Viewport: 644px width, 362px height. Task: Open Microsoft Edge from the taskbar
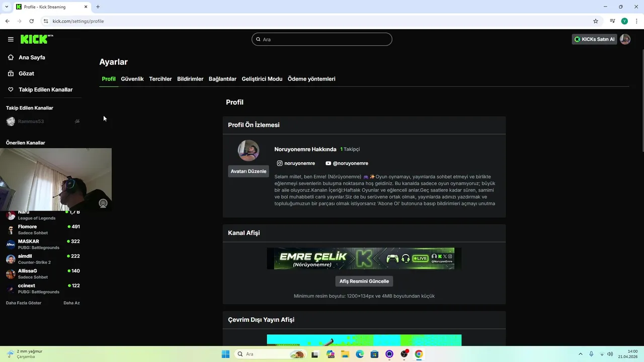tap(360, 354)
